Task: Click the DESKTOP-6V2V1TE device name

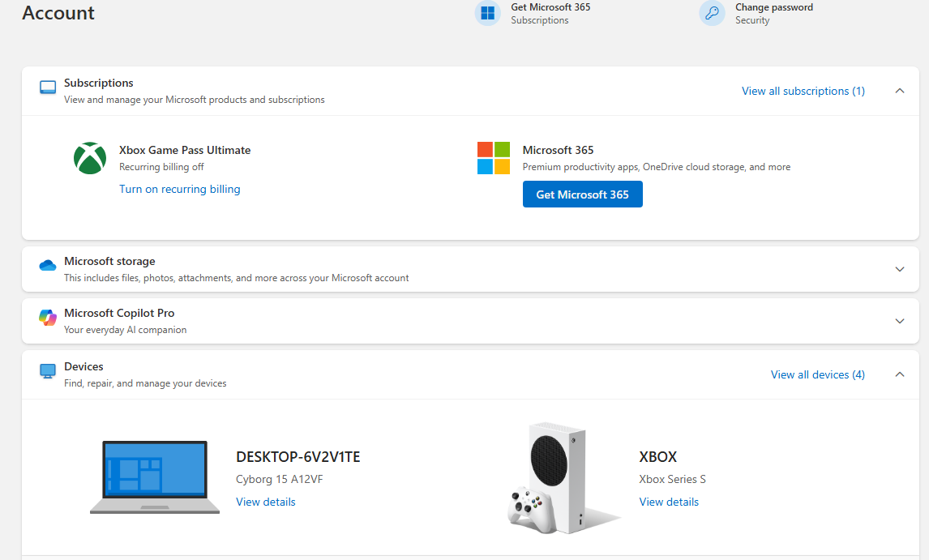Action: 298,457
